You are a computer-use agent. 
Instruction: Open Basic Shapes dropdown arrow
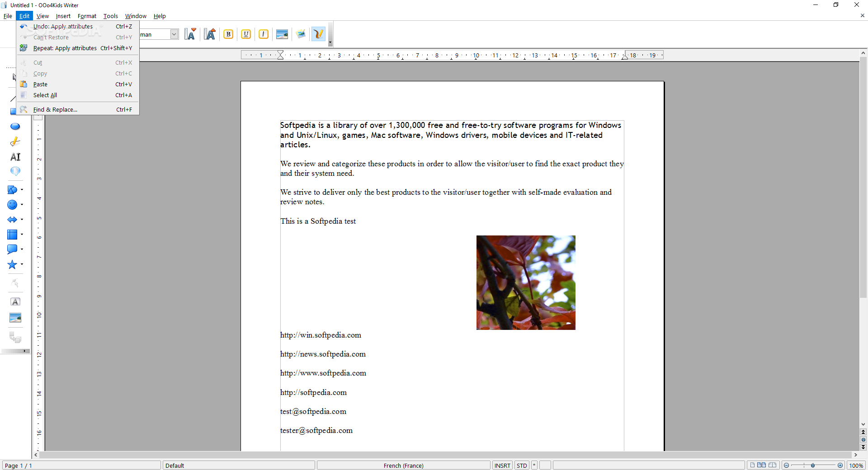click(22, 190)
